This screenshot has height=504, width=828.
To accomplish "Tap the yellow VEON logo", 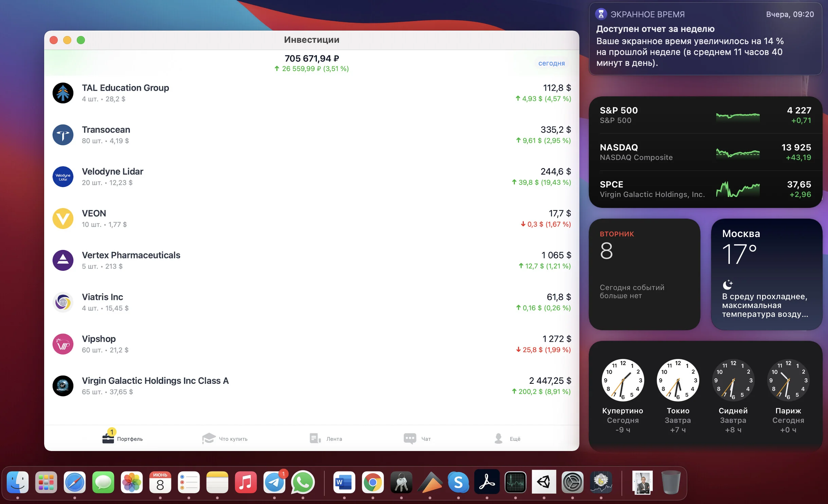I will click(x=63, y=218).
